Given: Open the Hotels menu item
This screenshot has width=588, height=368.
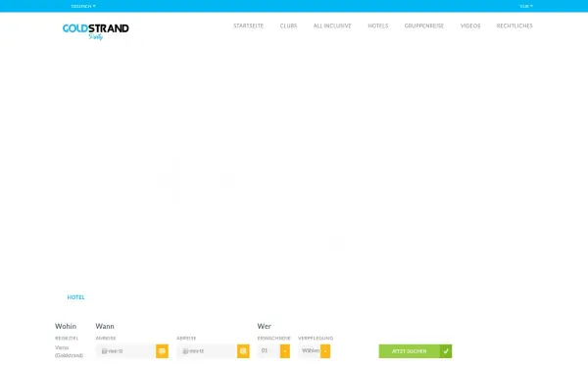Looking at the screenshot, I should pos(378,26).
